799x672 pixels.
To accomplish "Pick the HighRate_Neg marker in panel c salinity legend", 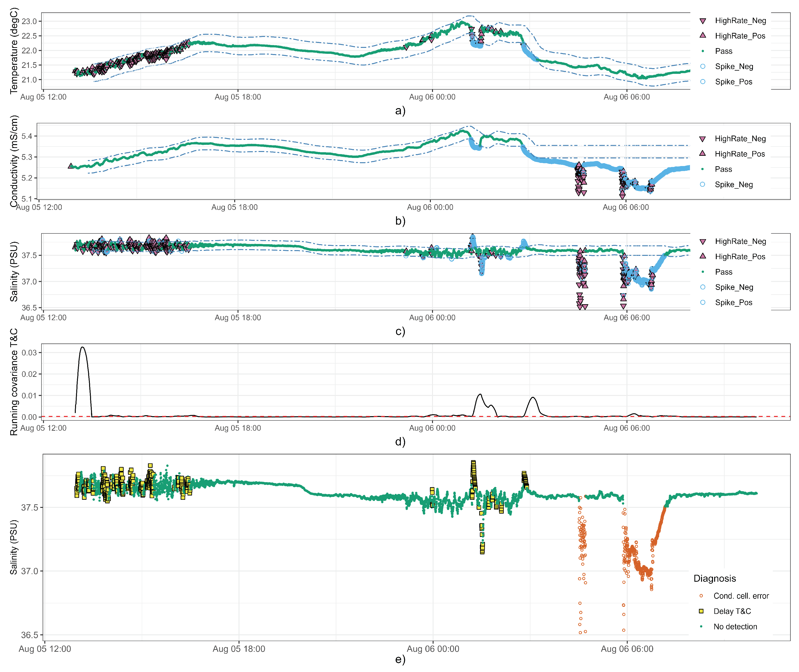I will [x=702, y=242].
